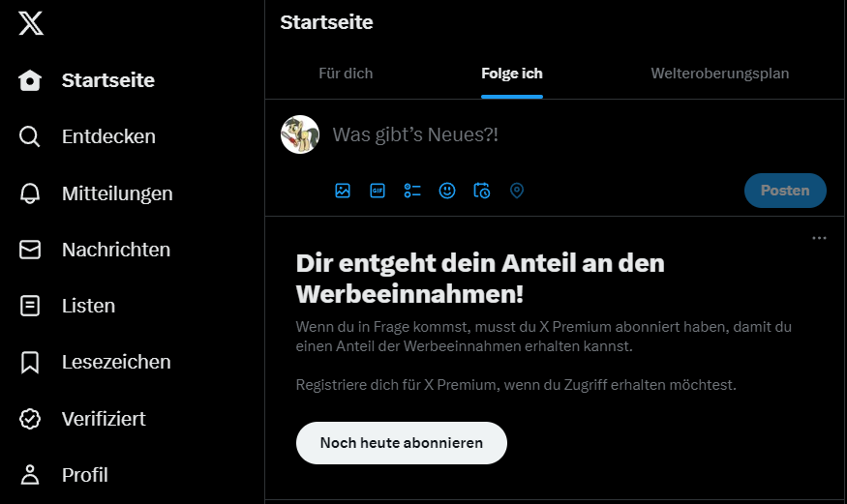Add an image with the media icon
Image resolution: width=847 pixels, height=504 pixels.
pos(343,191)
